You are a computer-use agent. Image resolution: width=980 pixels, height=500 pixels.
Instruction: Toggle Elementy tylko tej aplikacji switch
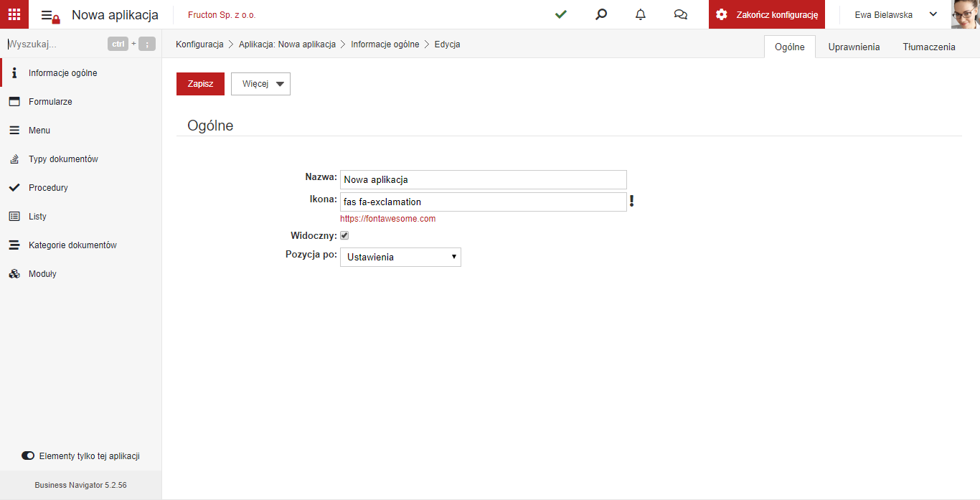28,456
